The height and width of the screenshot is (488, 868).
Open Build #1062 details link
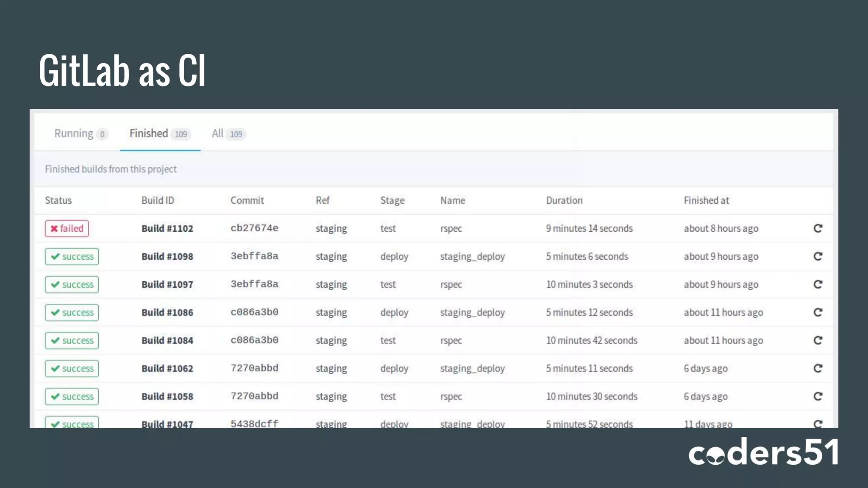[x=167, y=368]
